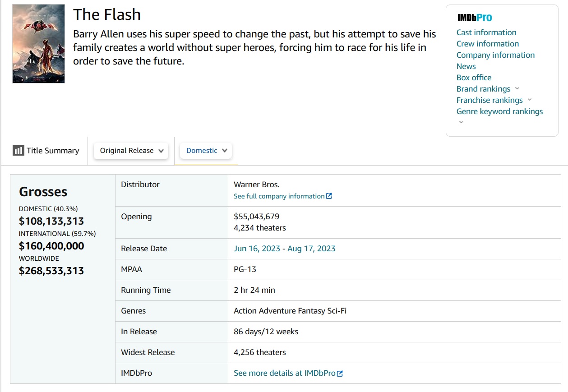The width and height of the screenshot is (568, 392).
Task: Click Action Adventure Fantasy Sci-Fi genres text
Action: (290, 311)
